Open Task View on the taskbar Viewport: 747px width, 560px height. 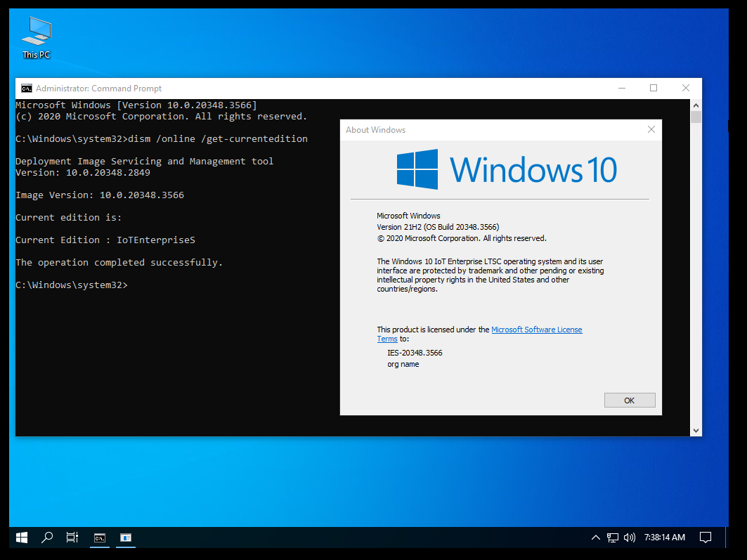point(72,538)
